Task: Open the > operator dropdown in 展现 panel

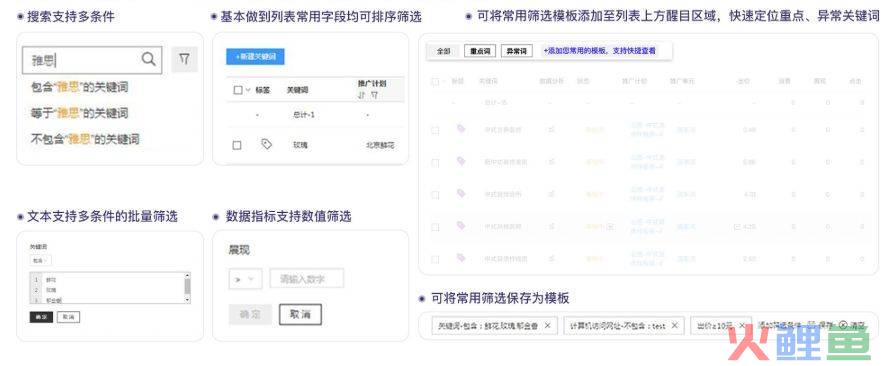Action: pyautogui.click(x=245, y=279)
